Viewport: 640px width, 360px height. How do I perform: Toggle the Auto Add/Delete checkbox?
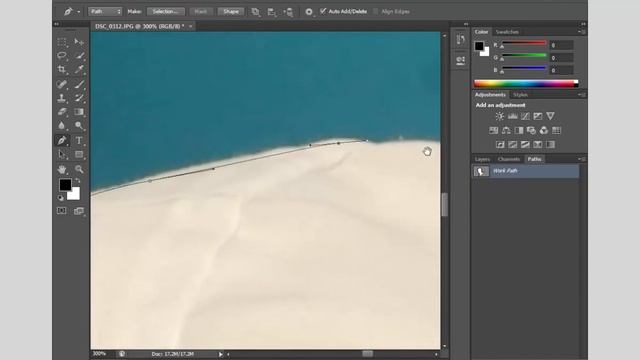[323, 11]
